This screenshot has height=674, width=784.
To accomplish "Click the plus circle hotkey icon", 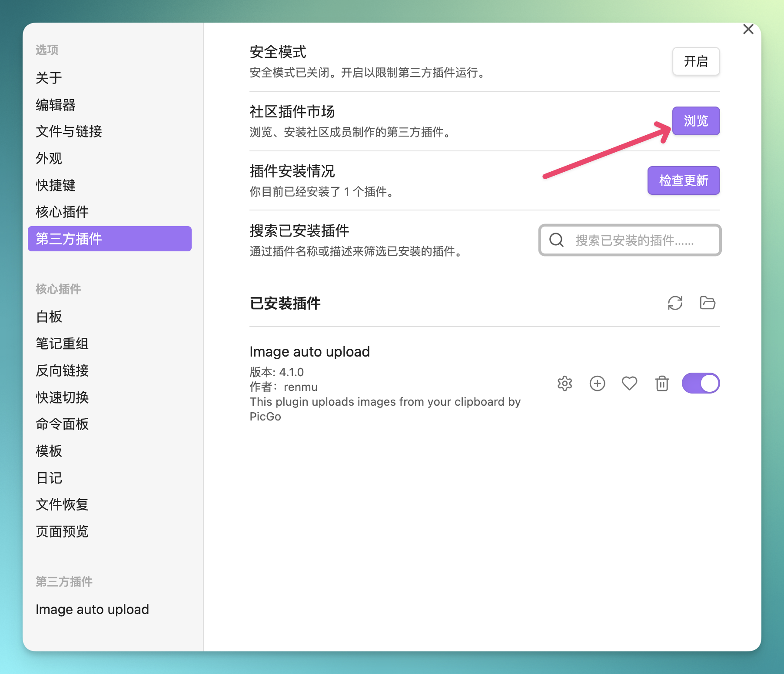I will [597, 384].
